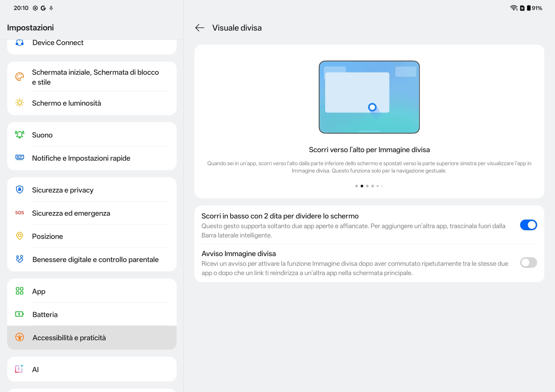Image resolution: width=555 pixels, height=392 pixels.
Task: Tap the sun icon for Schermo e luminosità
Action: coord(20,103)
